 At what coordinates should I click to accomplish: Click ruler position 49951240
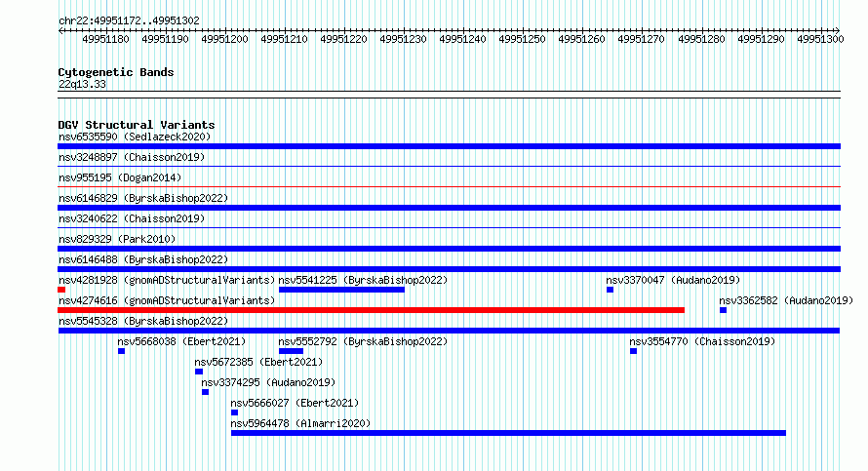click(463, 39)
